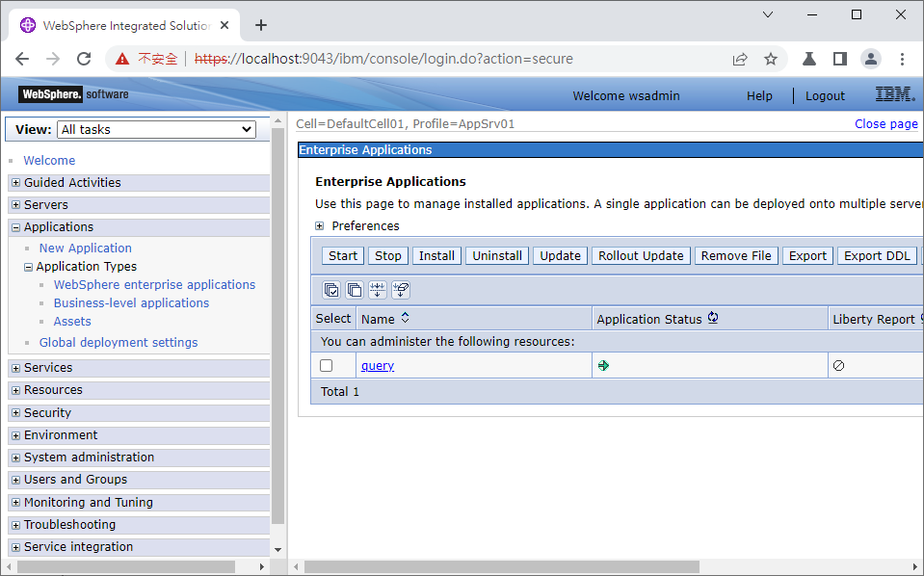The width and height of the screenshot is (924, 576).
Task: Click the Select All Items icon
Action: tap(331, 290)
